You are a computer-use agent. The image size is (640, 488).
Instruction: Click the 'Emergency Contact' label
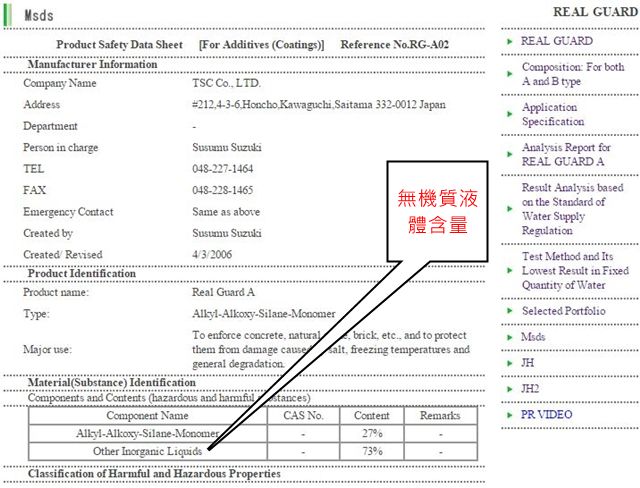pyautogui.click(x=68, y=212)
